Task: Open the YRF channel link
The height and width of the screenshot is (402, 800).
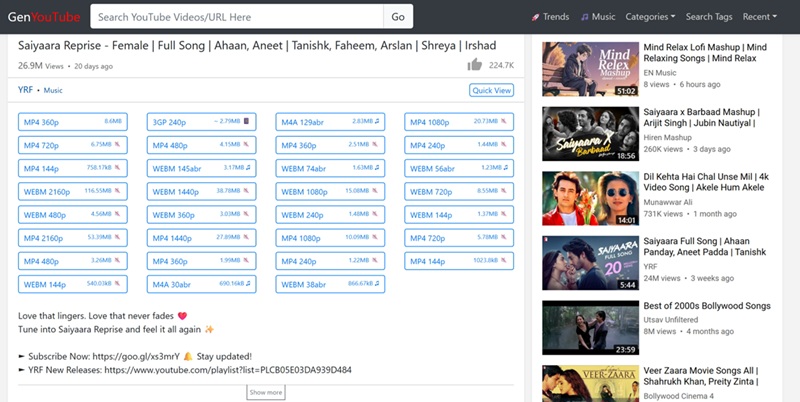Action: tap(25, 90)
